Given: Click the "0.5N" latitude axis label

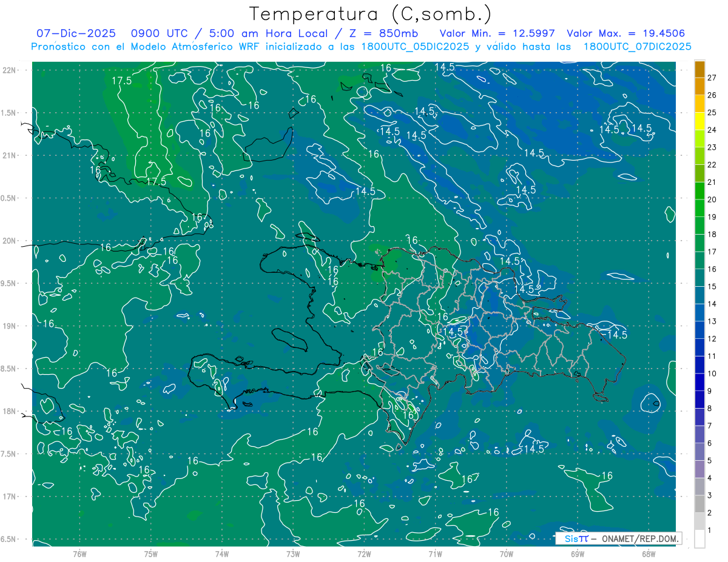Looking at the screenshot, I should click(9, 198).
